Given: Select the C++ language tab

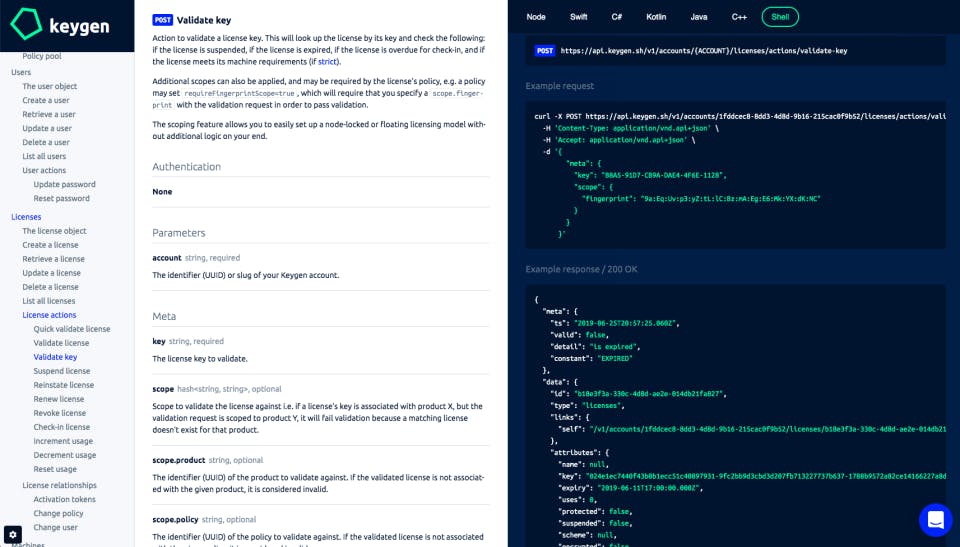Looking at the screenshot, I should pos(739,17).
